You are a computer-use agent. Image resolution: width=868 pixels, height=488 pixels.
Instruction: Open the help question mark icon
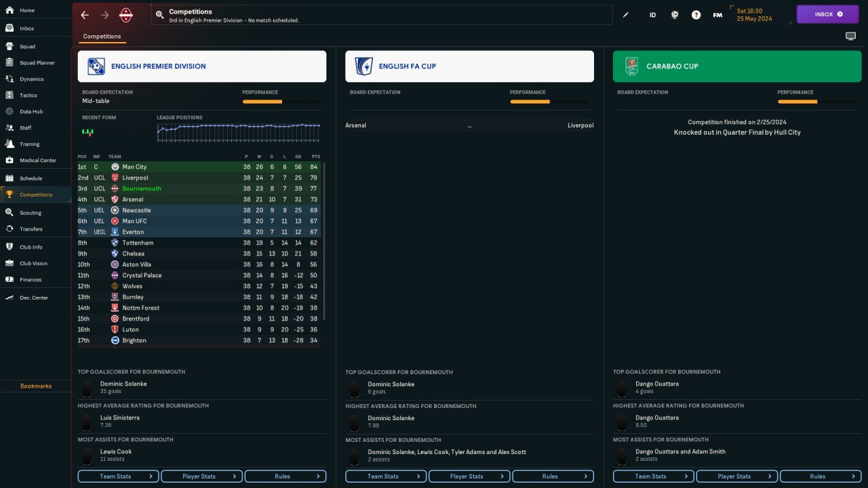pos(696,15)
